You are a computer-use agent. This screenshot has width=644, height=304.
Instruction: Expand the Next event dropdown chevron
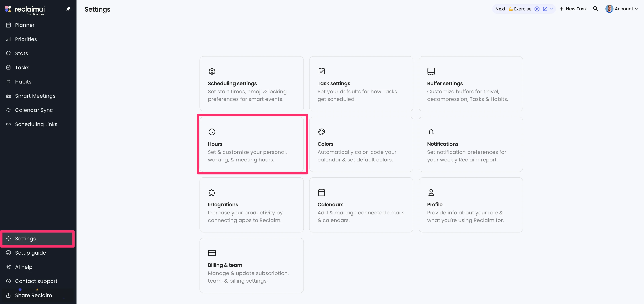(551, 9)
